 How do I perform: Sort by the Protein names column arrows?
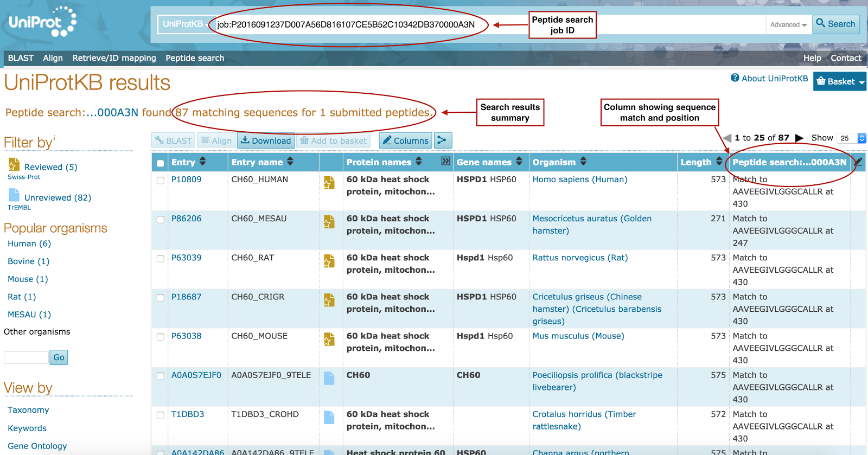[x=419, y=161]
